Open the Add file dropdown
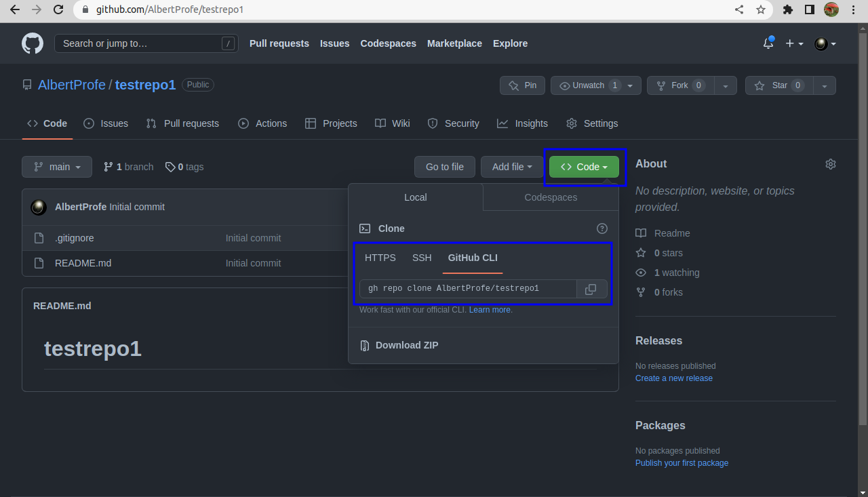868x497 pixels. tap(512, 167)
